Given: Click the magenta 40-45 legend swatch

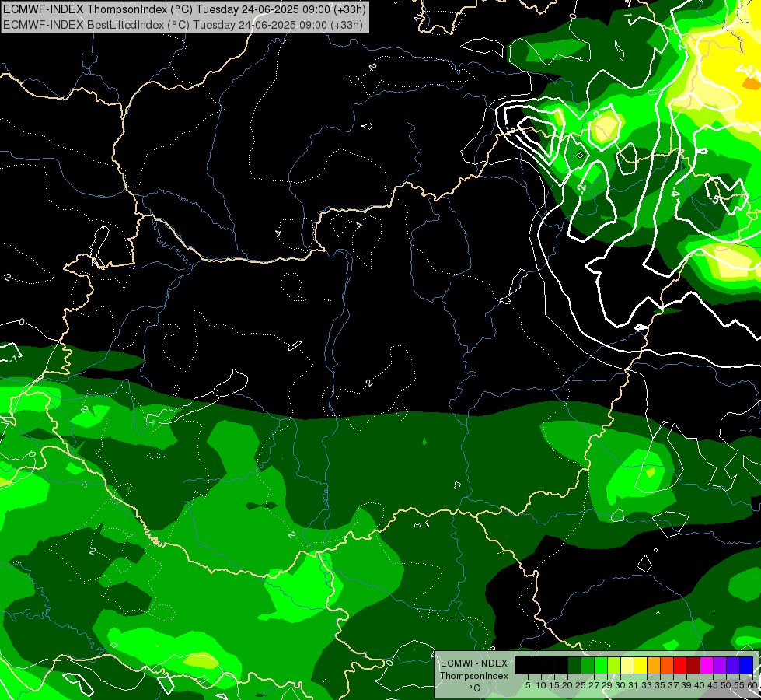Looking at the screenshot, I should click(x=707, y=665).
